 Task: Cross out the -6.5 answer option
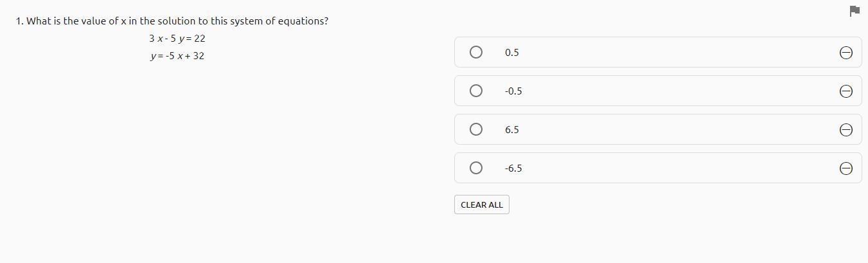846,168
